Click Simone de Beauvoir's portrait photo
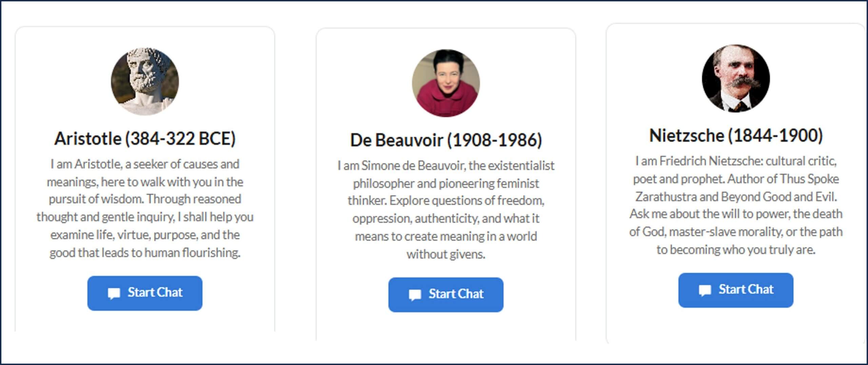Image resolution: width=868 pixels, height=365 pixels. pyautogui.click(x=446, y=83)
